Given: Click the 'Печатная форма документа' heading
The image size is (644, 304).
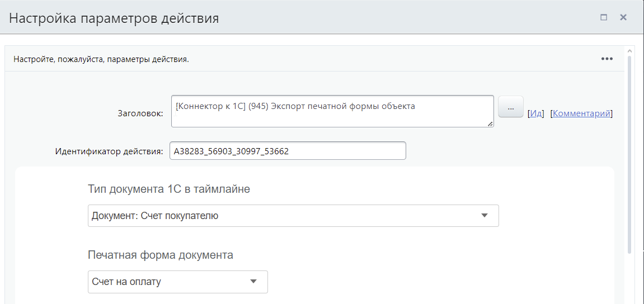Looking at the screenshot, I should [161, 255].
